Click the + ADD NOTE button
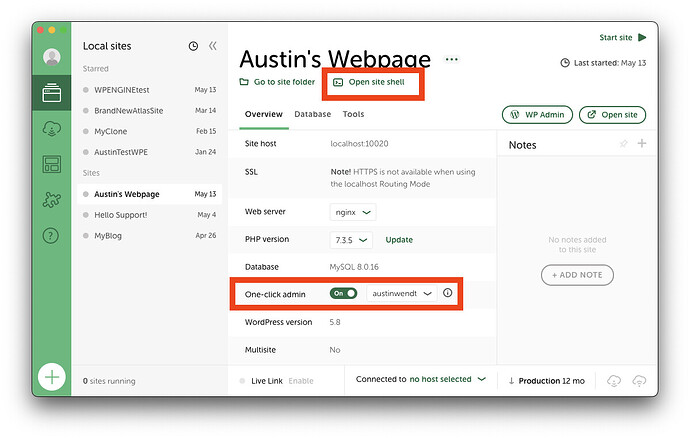690x438 pixels. point(577,275)
